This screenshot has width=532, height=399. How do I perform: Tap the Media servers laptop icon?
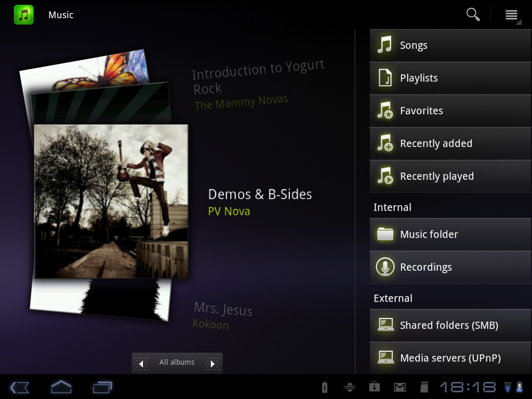pyautogui.click(x=386, y=357)
